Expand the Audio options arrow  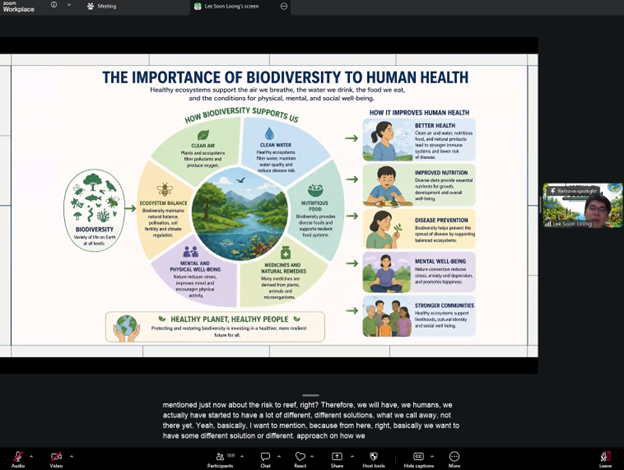coord(31,456)
